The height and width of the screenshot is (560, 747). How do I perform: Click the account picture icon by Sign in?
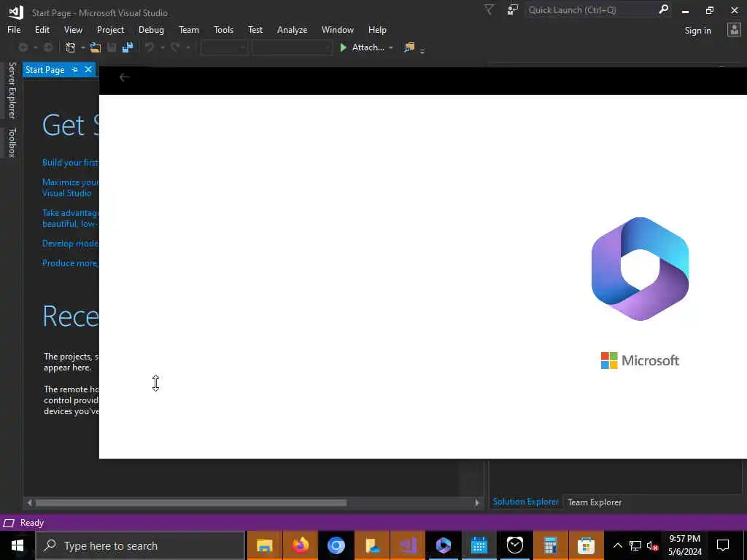click(734, 30)
